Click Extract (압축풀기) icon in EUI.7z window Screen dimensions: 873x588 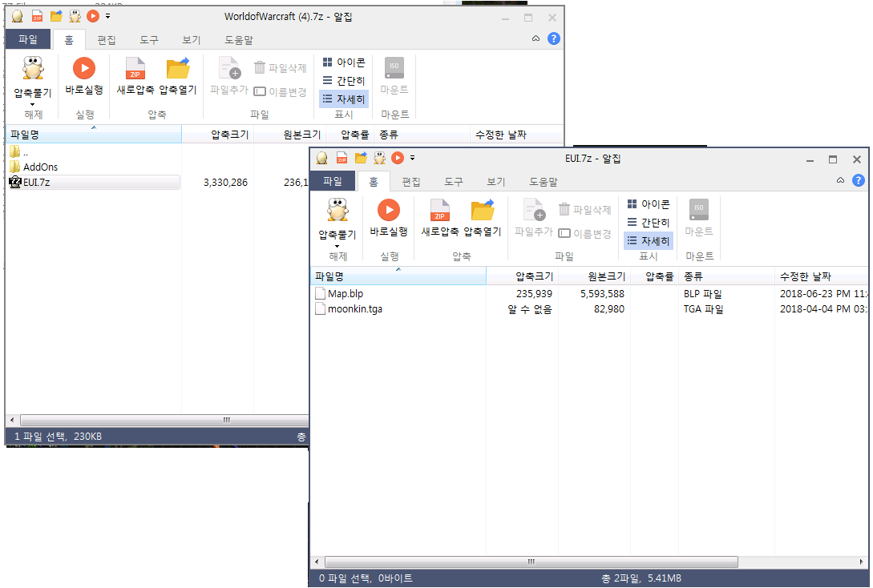(x=337, y=212)
